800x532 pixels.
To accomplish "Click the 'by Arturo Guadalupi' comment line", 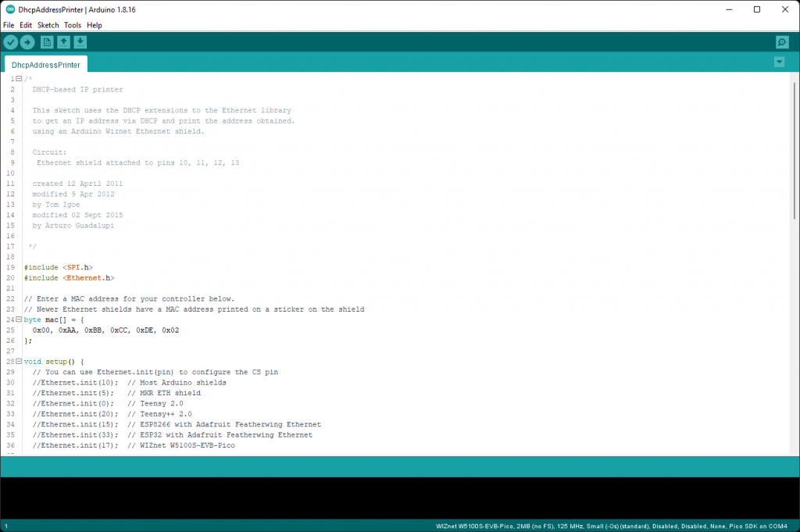I will [x=73, y=226].
